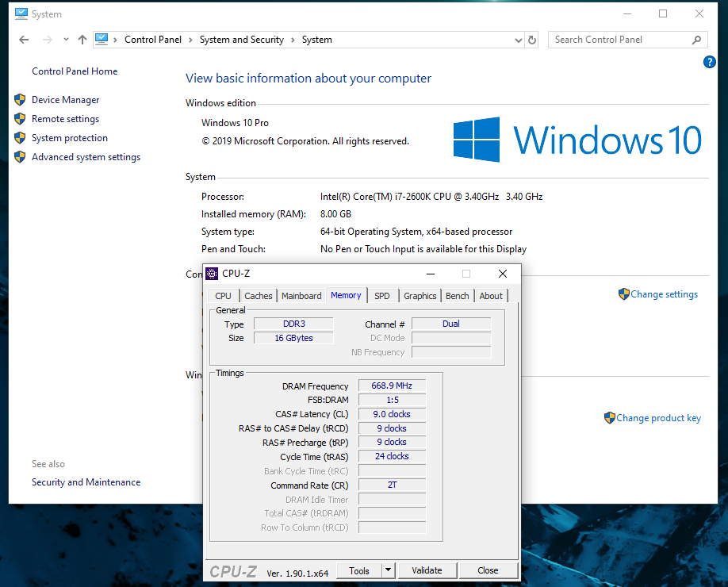Click shield icon beside Remote settings

click(20, 118)
